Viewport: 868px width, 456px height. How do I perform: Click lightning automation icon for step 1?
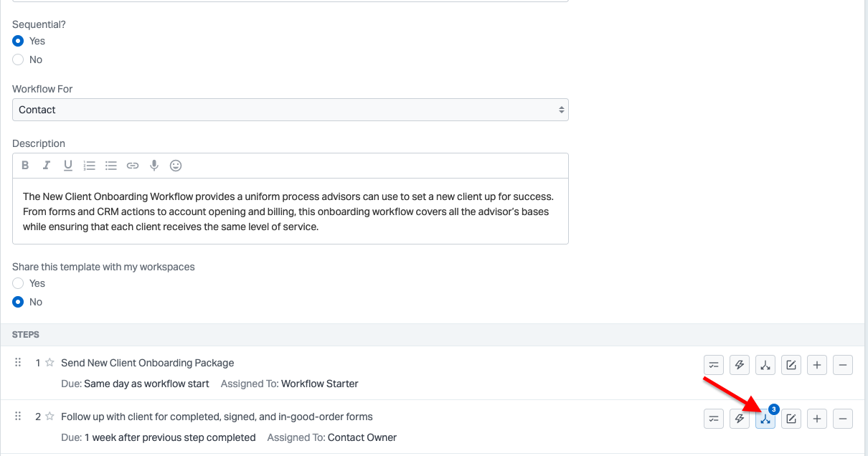click(x=740, y=365)
